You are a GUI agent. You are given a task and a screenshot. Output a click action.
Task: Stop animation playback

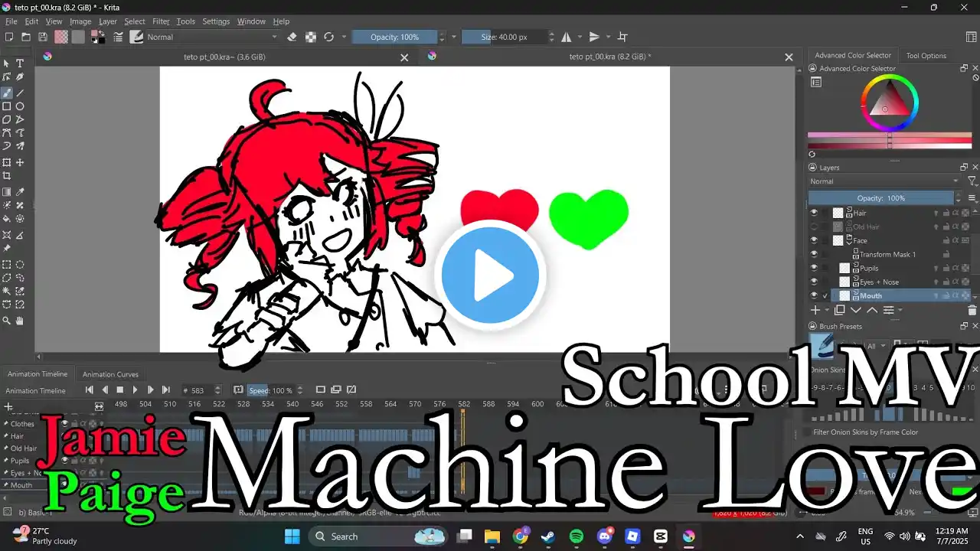[x=120, y=390]
